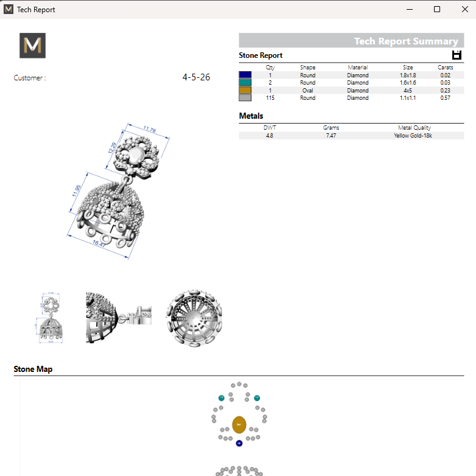Select the gray 1.1x1.1 stone color swatch
This screenshot has width=476, height=476.
click(245, 98)
